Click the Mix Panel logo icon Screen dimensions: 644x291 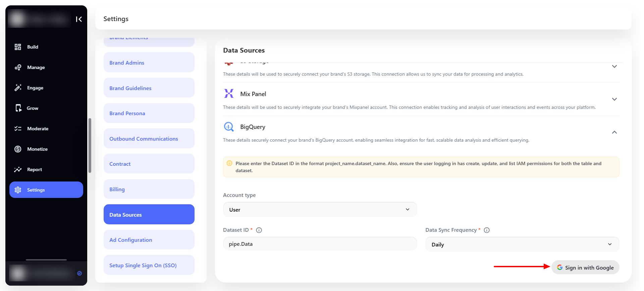tap(229, 93)
